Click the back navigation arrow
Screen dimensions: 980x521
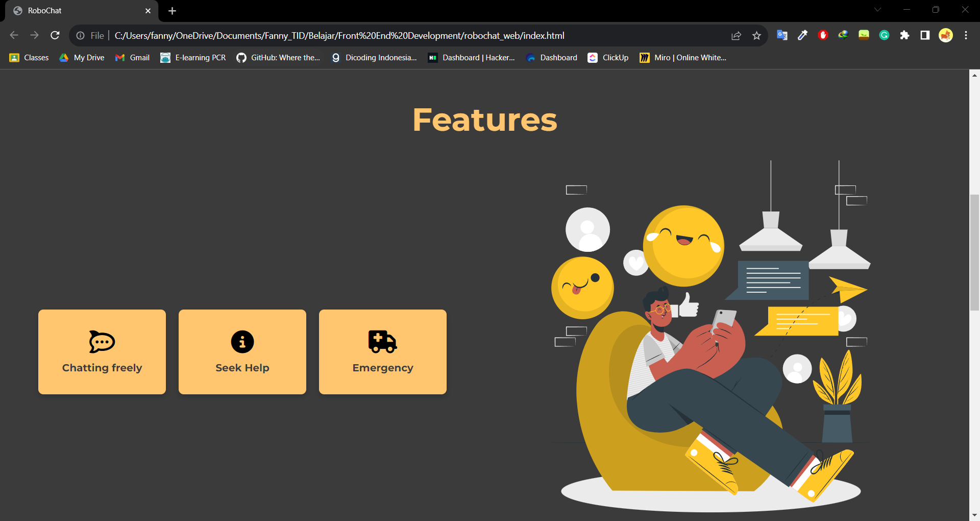[14, 35]
